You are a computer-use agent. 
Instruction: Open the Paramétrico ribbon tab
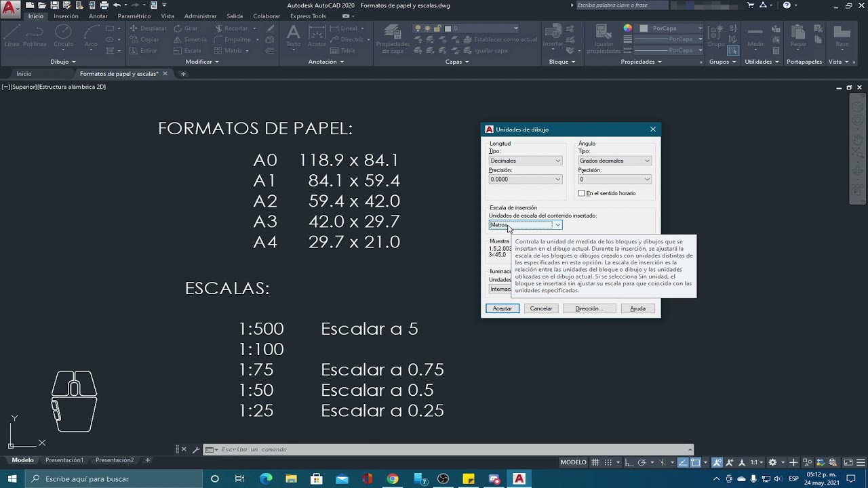pos(134,16)
